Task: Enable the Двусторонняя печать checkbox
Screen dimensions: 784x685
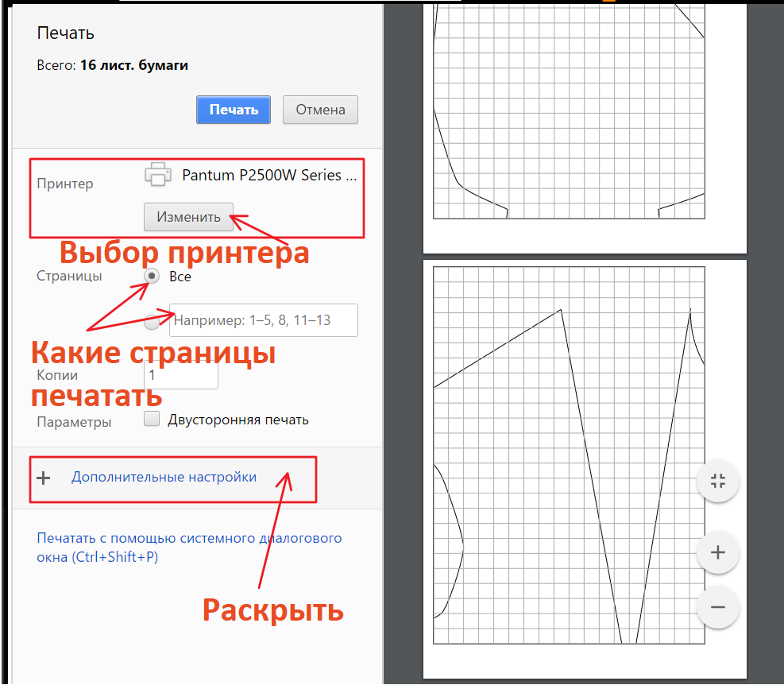Action: pos(153,419)
